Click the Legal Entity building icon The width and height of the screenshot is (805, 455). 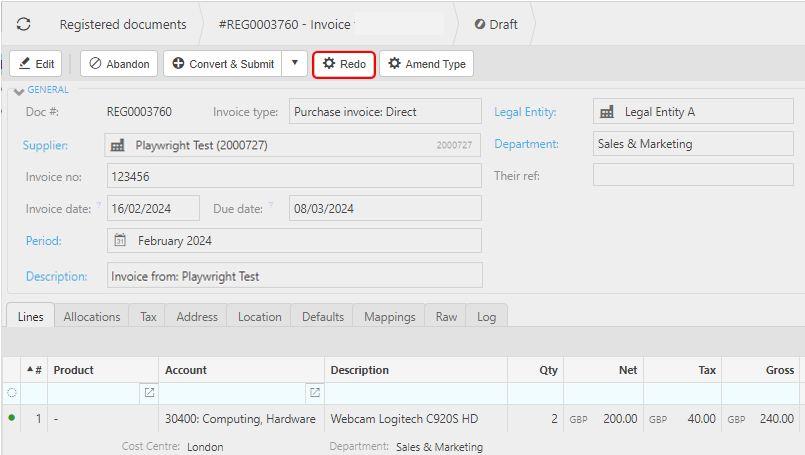pyautogui.click(x=606, y=113)
